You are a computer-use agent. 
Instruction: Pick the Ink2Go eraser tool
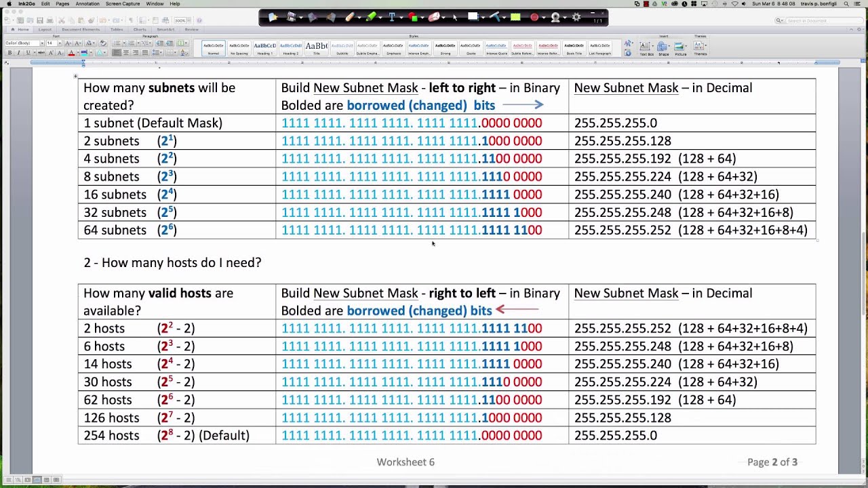(x=434, y=17)
